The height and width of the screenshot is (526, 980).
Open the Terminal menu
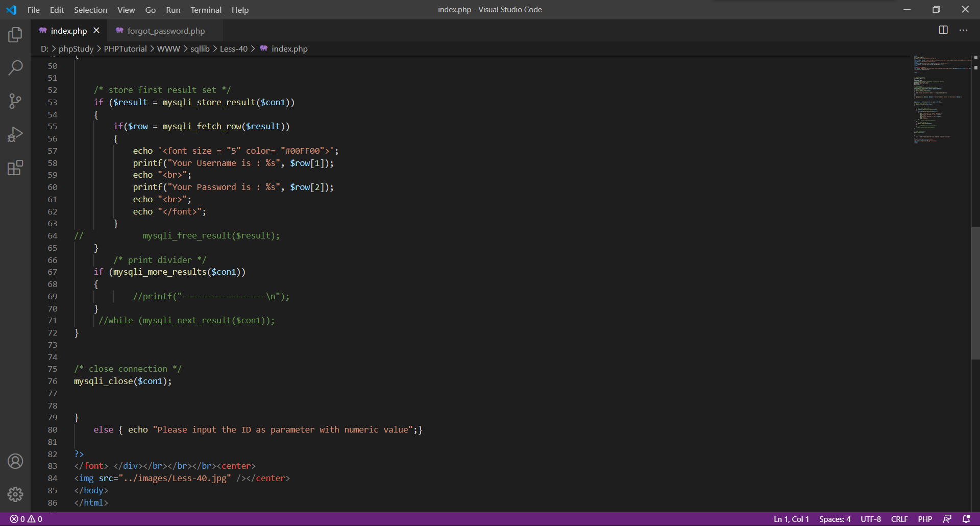[206, 10]
